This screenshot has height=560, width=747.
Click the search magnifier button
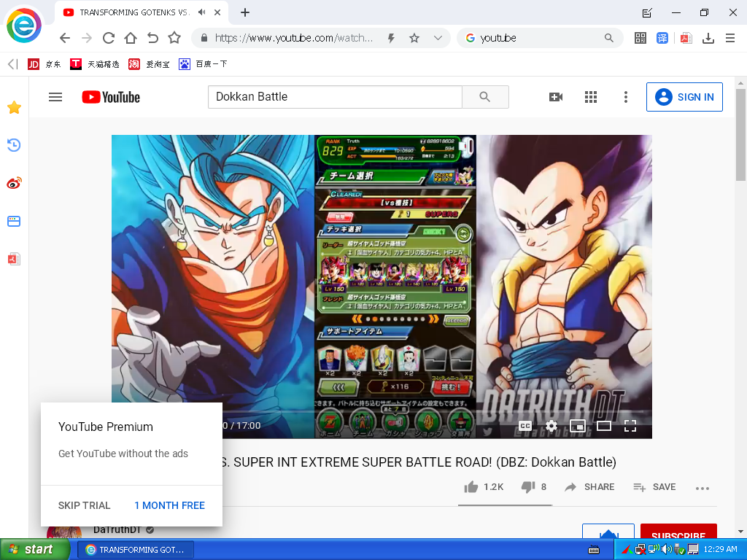[485, 96]
